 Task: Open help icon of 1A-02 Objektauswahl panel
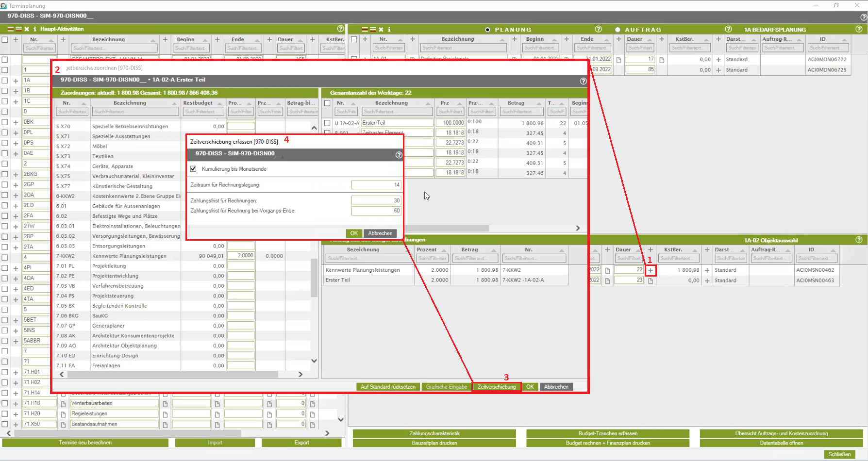(x=859, y=240)
